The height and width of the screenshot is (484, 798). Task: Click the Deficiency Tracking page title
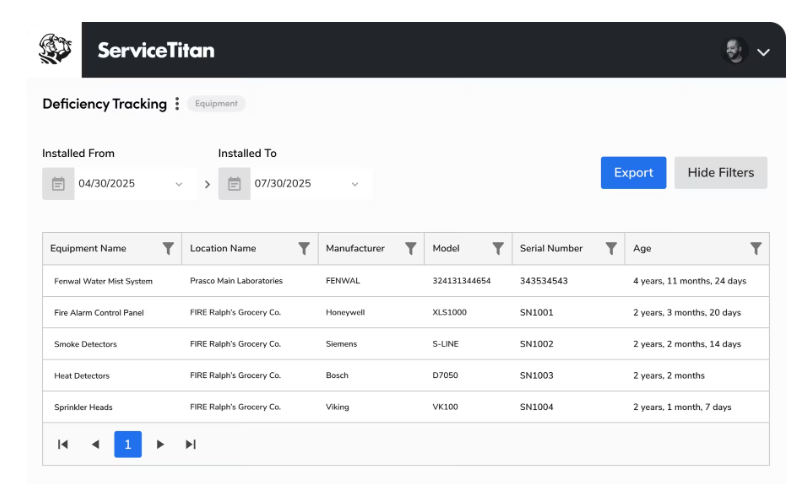(104, 104)
